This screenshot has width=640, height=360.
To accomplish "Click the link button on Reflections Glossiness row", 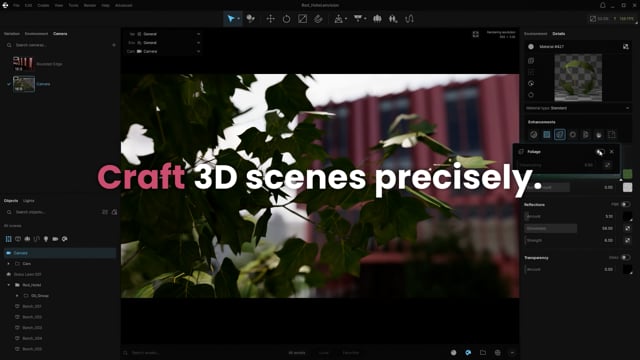I will coord(627,228).
